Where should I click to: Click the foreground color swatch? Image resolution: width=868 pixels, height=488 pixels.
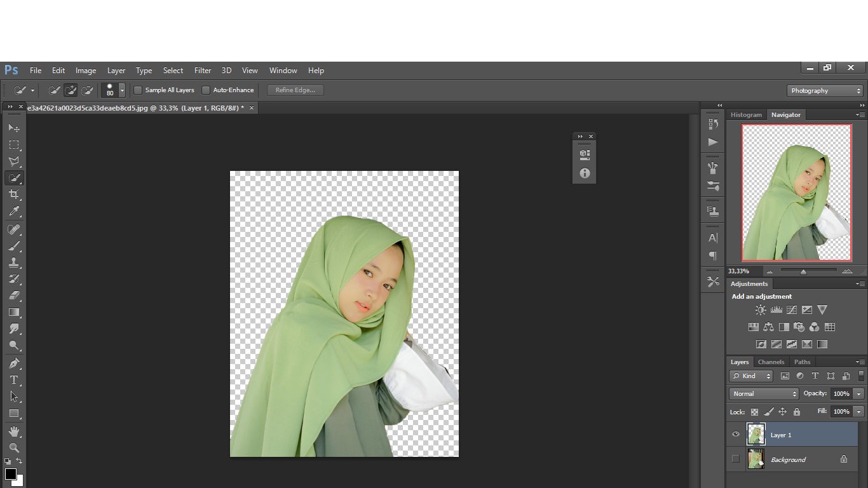click(10, 474)
